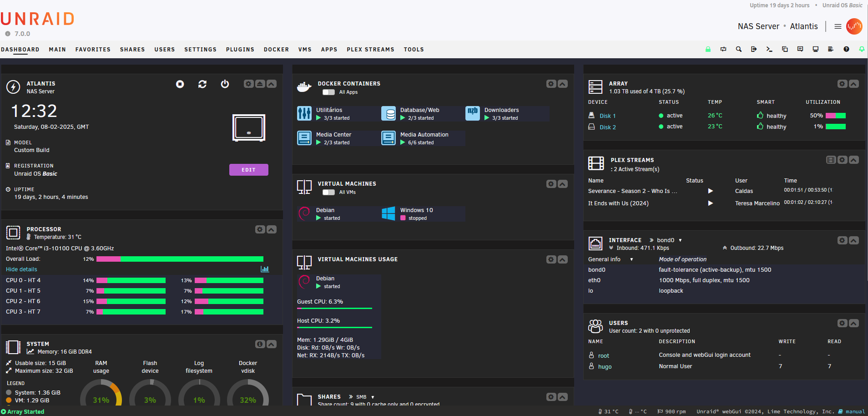Viewport: 868px width, 416px height.
Task: Click the Debian VM icon in Virtual Machines
Action: pyautogui.click(x=304, y=213)
